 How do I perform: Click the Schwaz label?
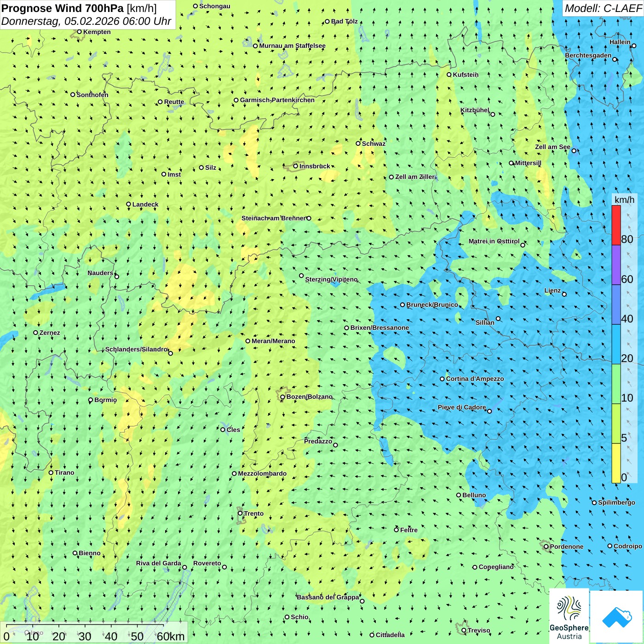pos(374,144)
